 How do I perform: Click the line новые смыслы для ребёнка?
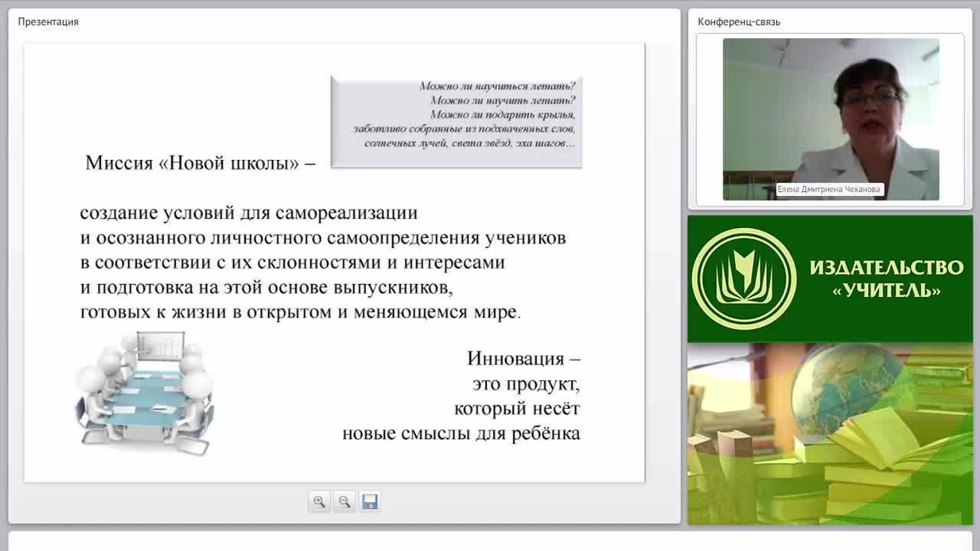tap(461, 433)
